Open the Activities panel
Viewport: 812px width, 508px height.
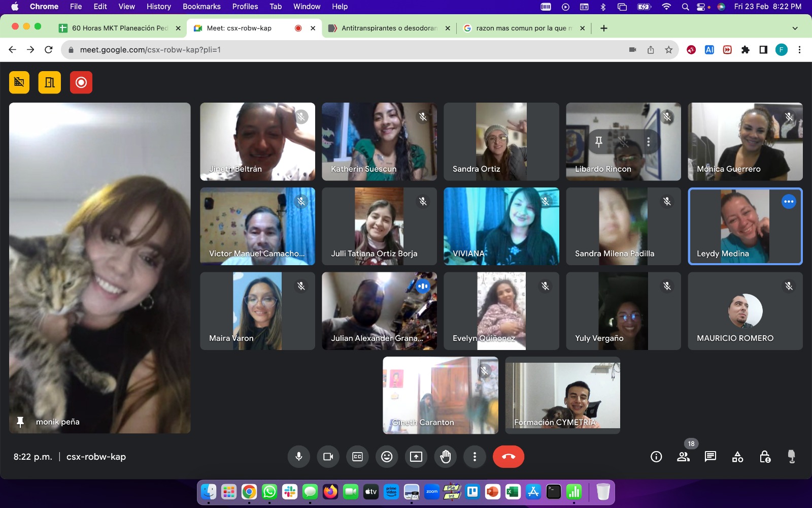click(737, 457)
